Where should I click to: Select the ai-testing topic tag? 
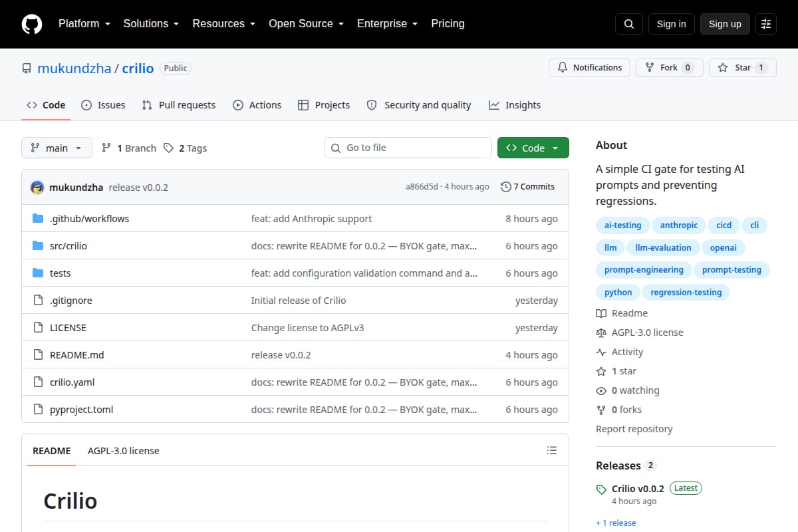coord(622,225)
